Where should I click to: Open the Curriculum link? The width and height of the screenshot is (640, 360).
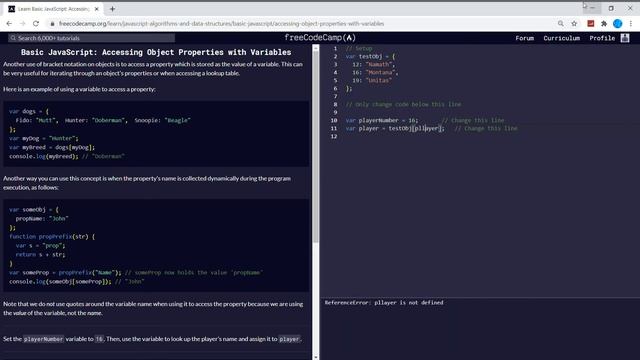pos(562,38)
